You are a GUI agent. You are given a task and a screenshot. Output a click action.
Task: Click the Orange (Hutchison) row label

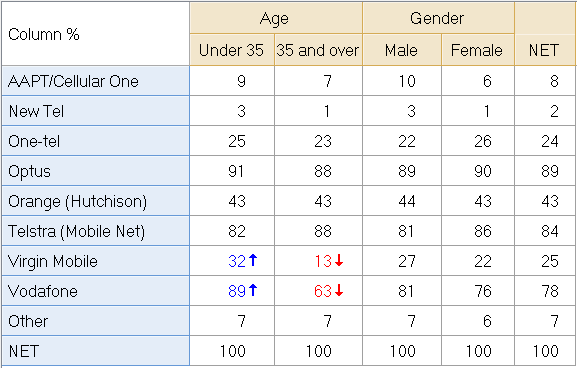(95, 201)
